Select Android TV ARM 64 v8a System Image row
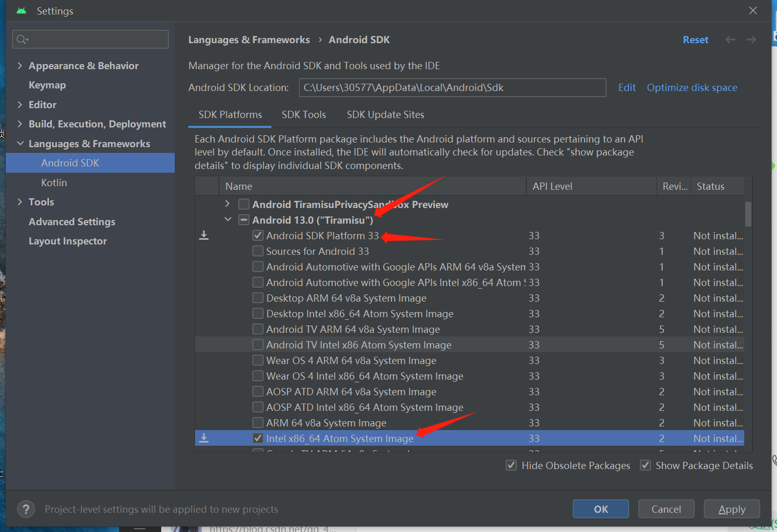This screenshot has height=532, width=777. tap(470, 329)
